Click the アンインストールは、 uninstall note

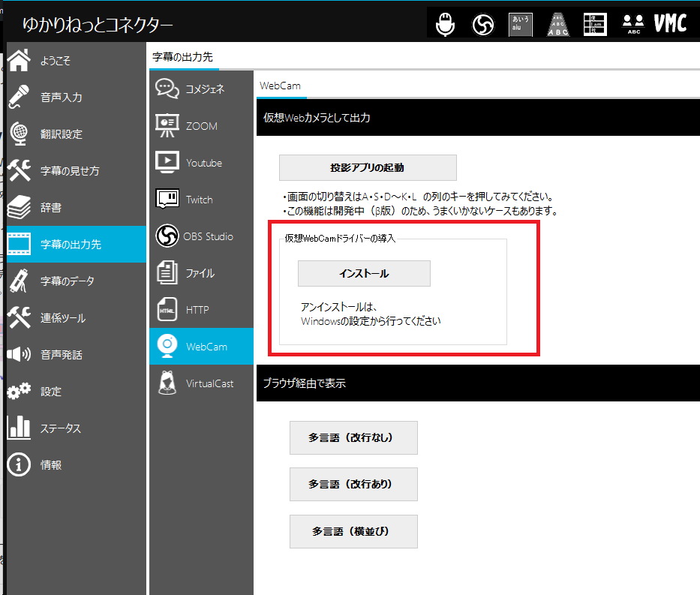(x=339, y=307)
